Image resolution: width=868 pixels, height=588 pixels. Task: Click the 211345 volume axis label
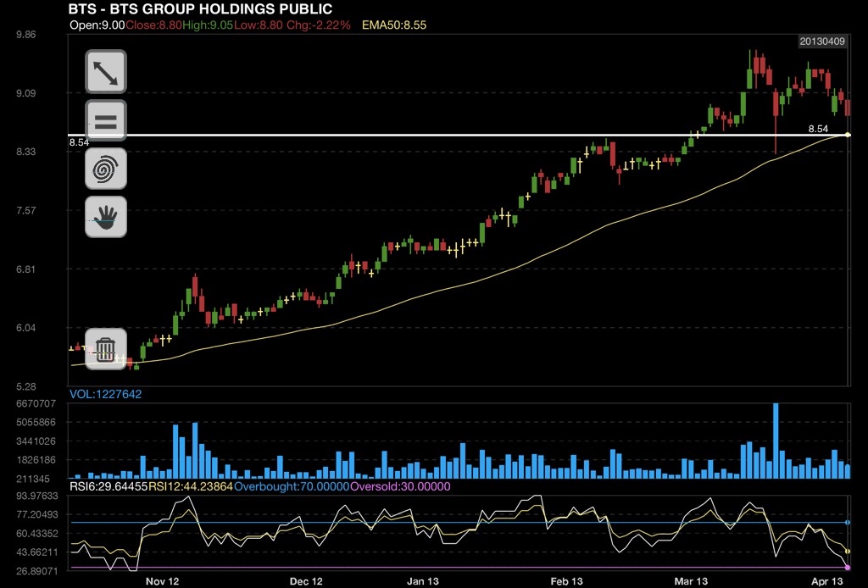(33, 479)
